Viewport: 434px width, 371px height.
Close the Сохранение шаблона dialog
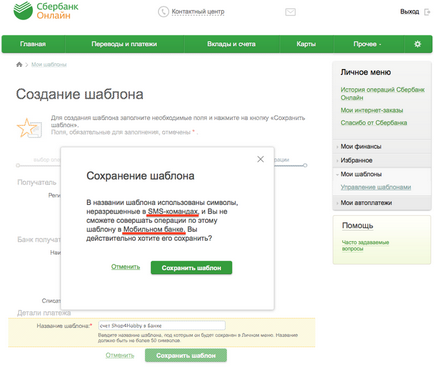click(x=261, y=159)
